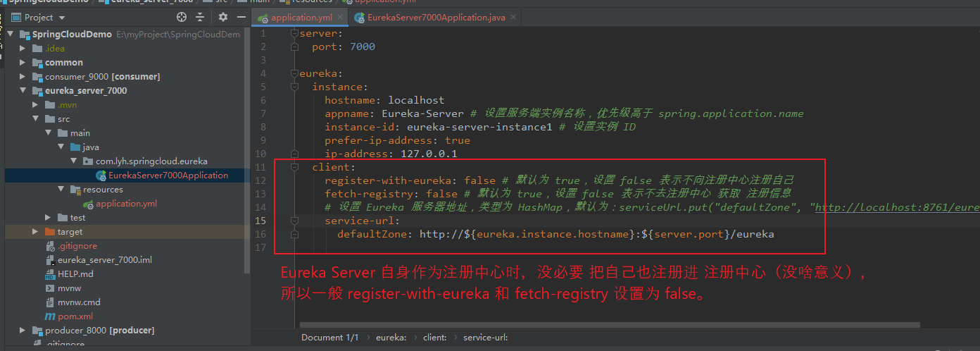Click the resources folder icon
The image size is (980, 351).
point(75,190)
